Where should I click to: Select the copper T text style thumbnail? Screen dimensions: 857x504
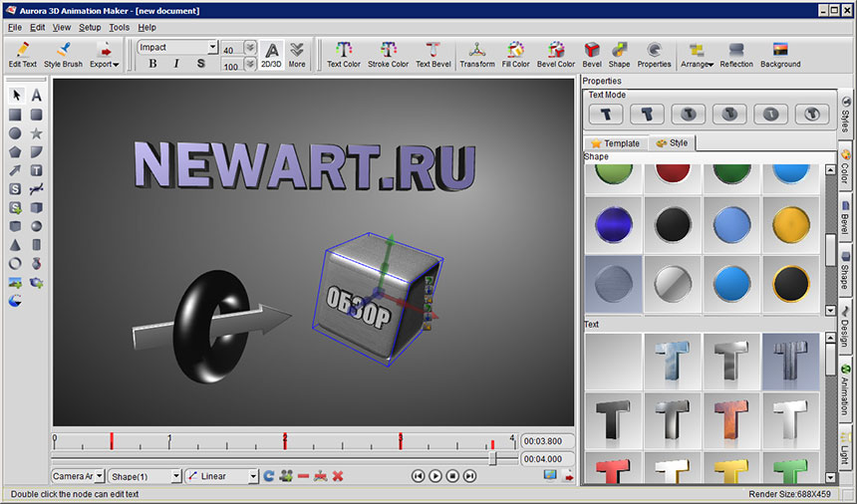(731, 419)
